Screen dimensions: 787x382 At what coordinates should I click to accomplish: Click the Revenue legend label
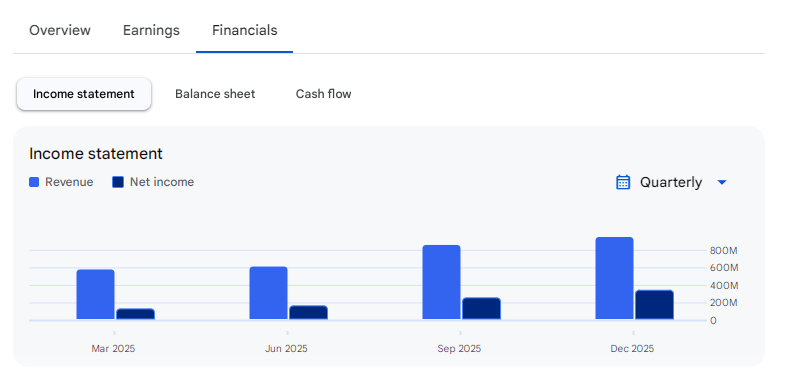[x=69, y=182]
